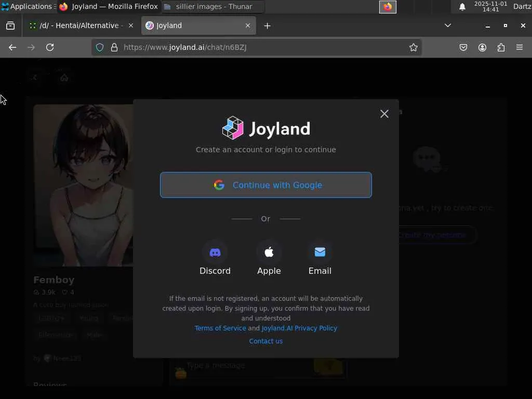Click Femboy character portrait thumbnail
This screenshot has width=532, height=399.
(x=83, y=185)
